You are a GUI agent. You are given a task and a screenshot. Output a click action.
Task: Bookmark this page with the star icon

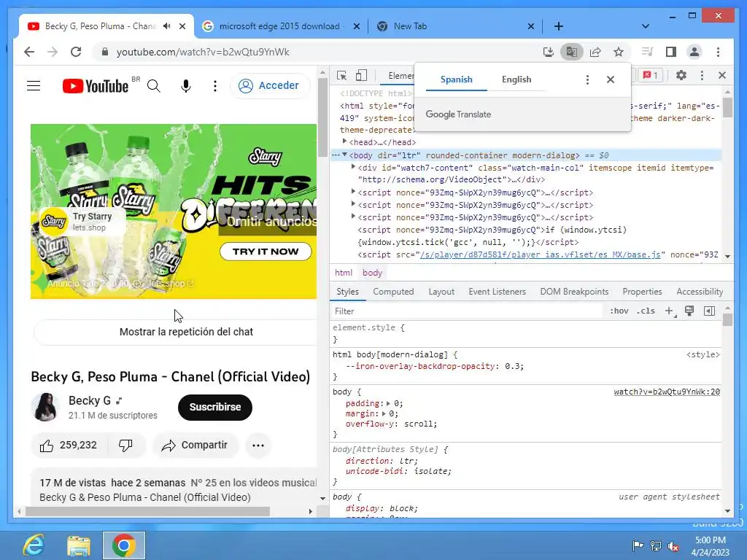click(x=619, y=52)
